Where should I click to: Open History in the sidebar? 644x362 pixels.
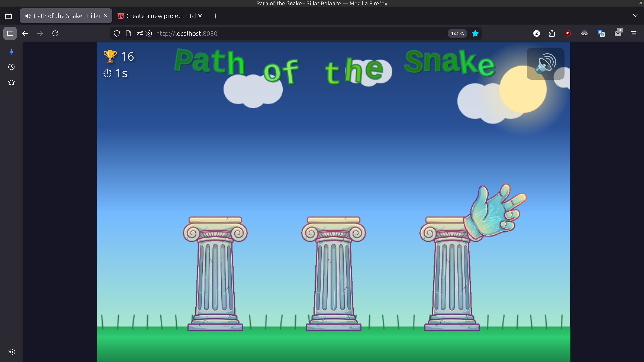coord(12,67)
